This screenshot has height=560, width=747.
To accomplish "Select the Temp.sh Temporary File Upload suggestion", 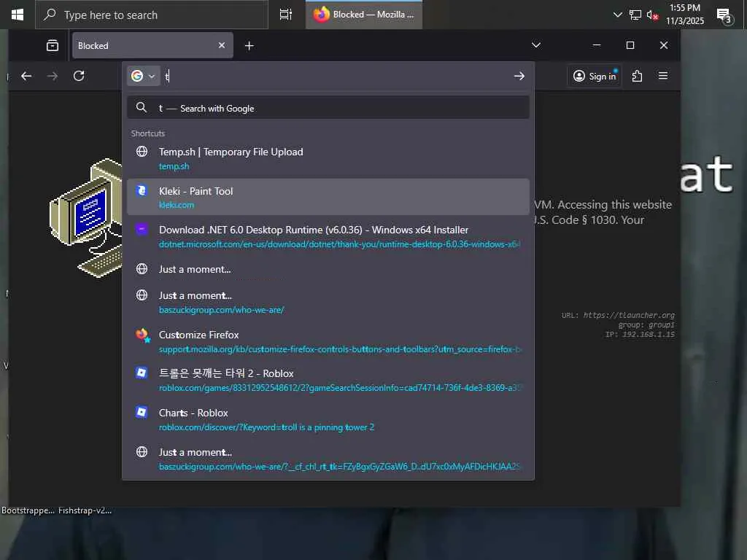I will click(328, 158).
